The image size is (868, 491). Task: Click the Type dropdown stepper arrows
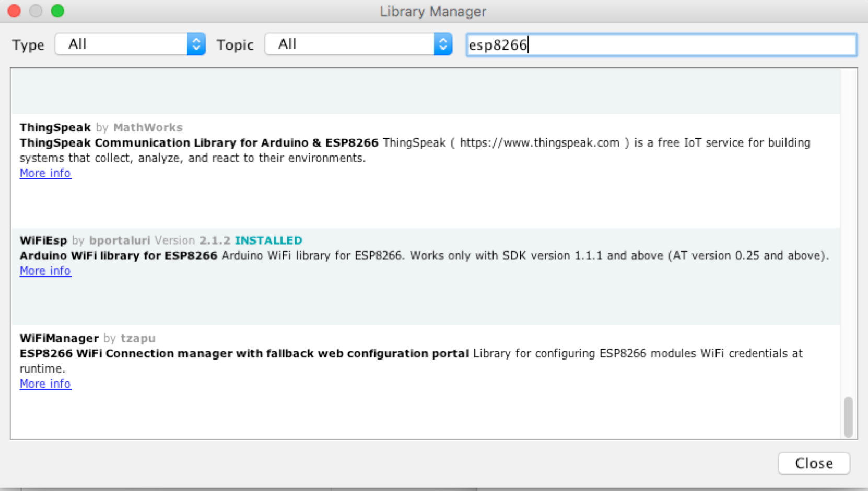196,44
